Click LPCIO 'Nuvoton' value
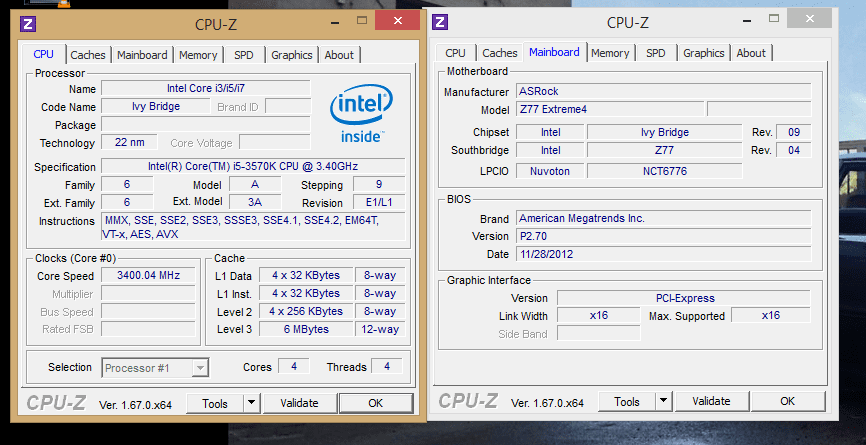This screenshot has height=445, width=866. 550,171
